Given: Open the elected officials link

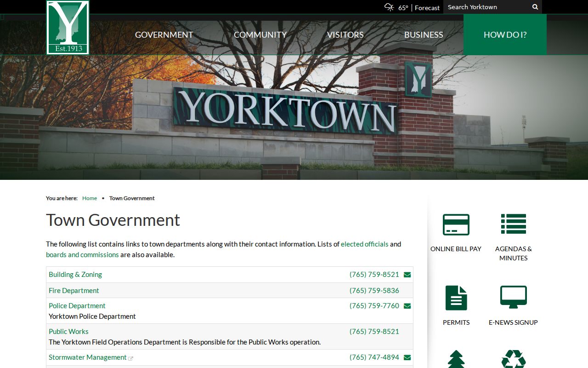Looking at the screenshot, I should click(x=365, y=244).
